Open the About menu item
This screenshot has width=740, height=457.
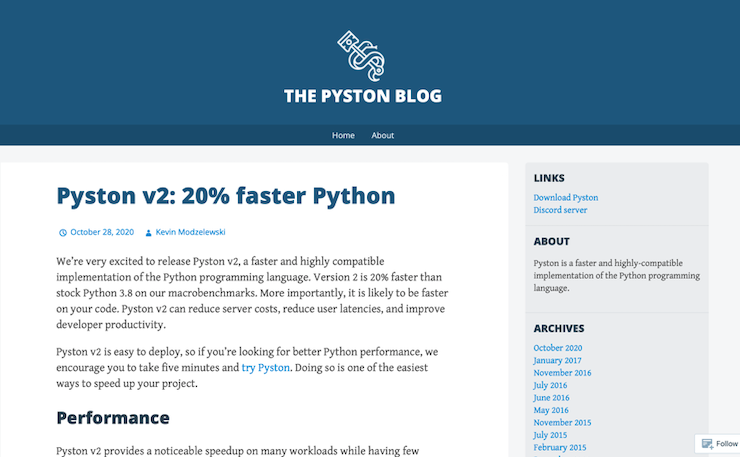pyautogui.click(x=383, y=135)
